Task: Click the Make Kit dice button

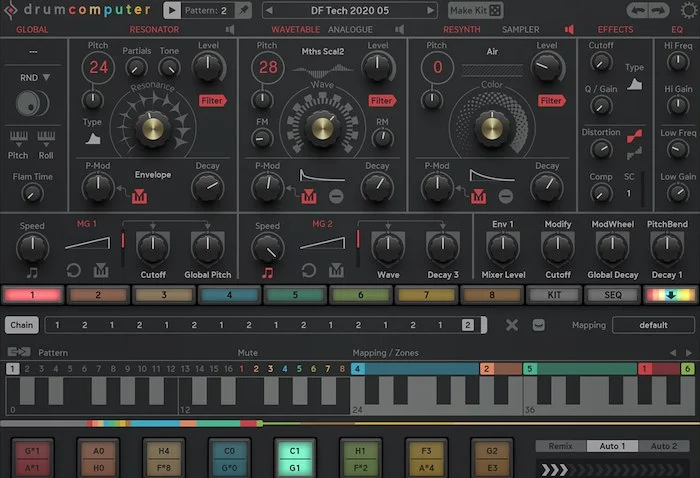Action: click(x=475, y=10)
